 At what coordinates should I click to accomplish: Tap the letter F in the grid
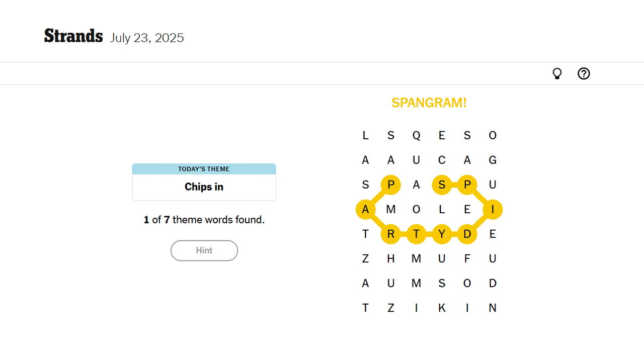(467, 258)
